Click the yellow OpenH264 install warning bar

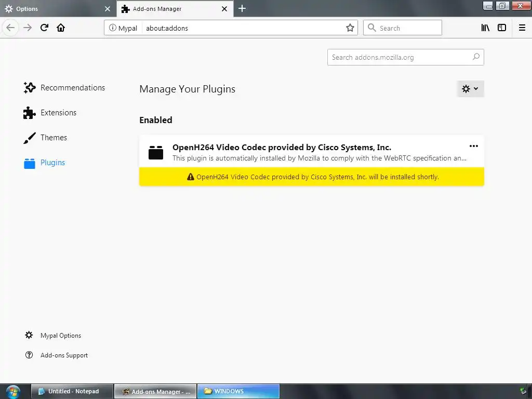pyautogui.click(x=312, y=177)
